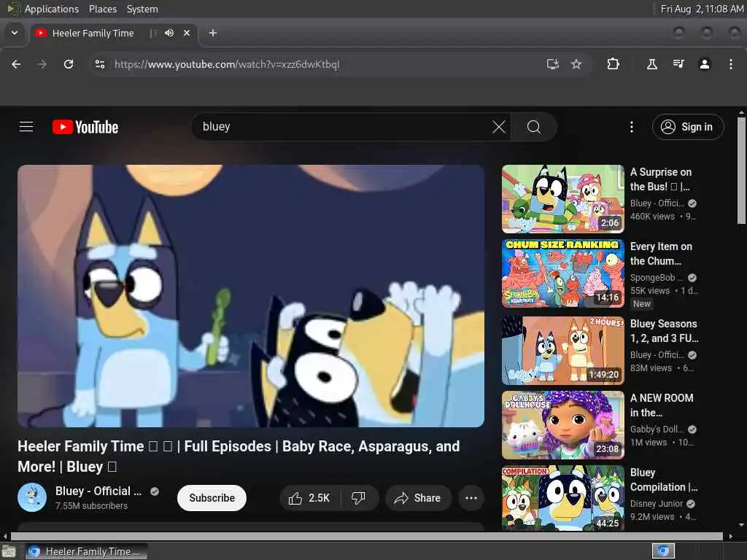Screen dimensions: 747x560
Task: Open the browser profile icon
Action: [x=705, y=64]
